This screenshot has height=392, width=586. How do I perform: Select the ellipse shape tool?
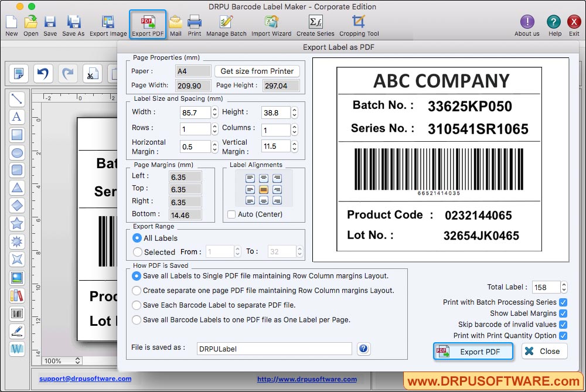[x=17, y=152]
